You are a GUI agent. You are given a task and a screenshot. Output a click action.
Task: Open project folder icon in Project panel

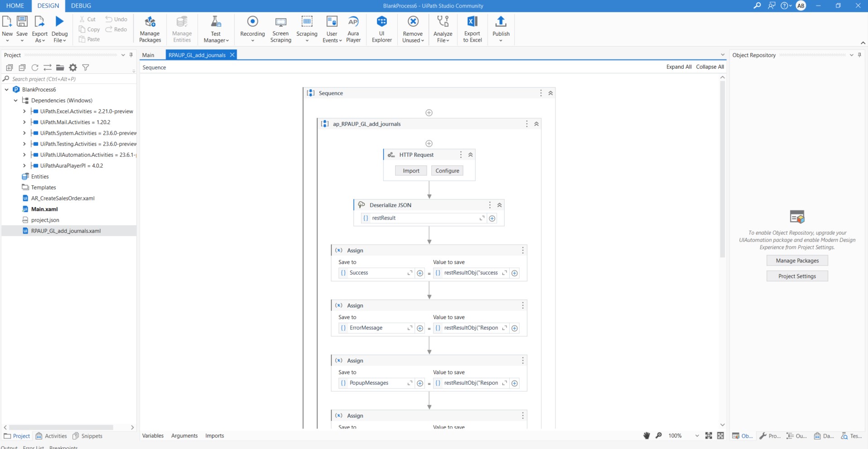pyautogui.click(x=60, y=68)
